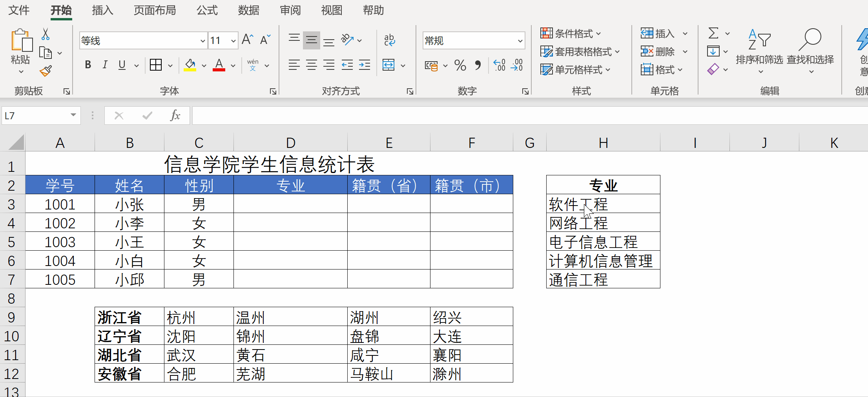The height and width of the screenshot is (397, 868).
Task: Open the font name combo box 等线
Action: pos(143,40)
